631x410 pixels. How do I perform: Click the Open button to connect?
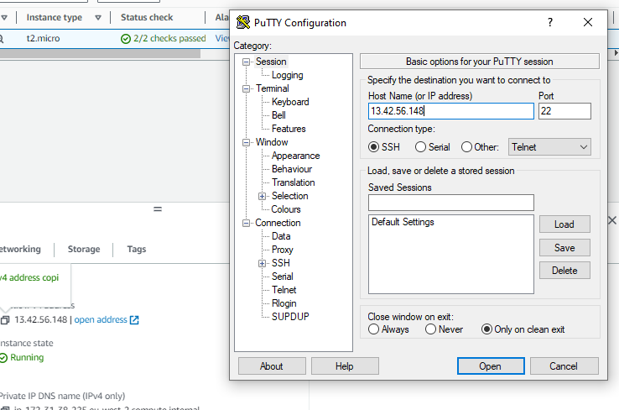490,366
